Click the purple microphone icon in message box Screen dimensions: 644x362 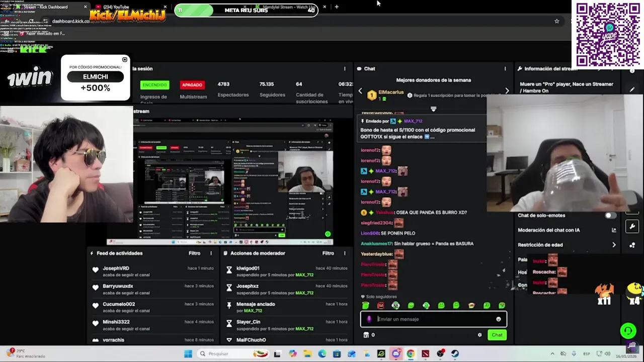[369, 319]
